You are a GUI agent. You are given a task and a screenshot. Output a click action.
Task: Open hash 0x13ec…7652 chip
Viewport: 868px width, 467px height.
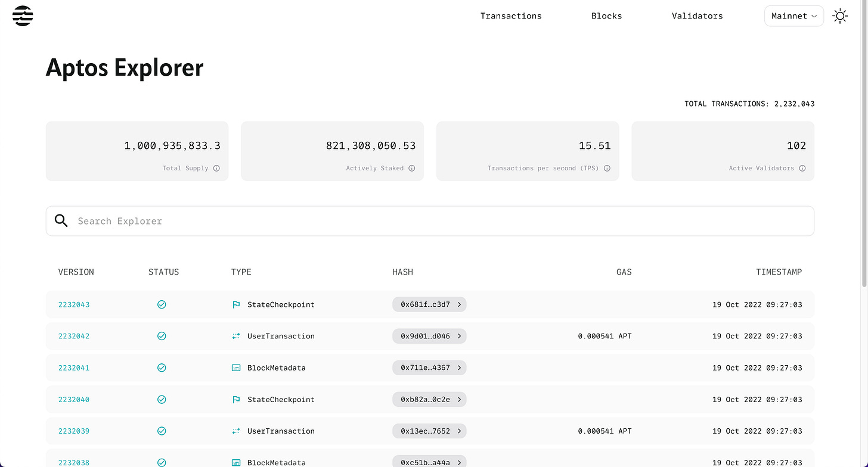[x=429, y=431]
